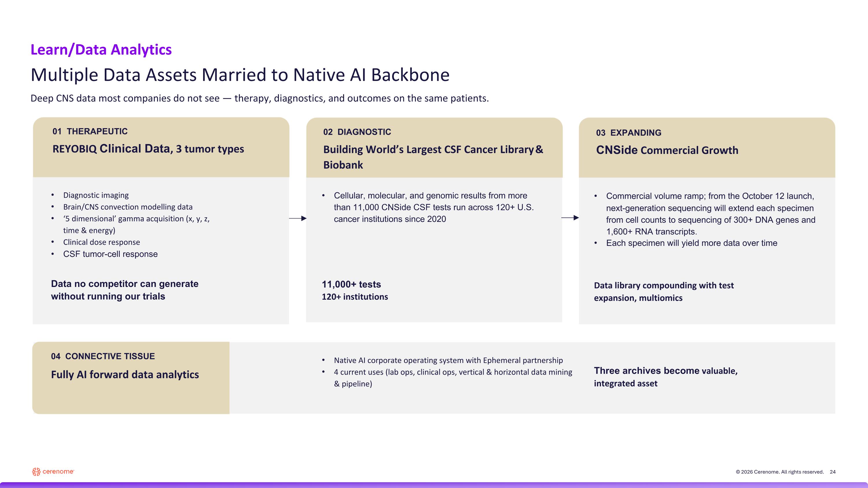Viewport: 868px width, 488px height.
Task: Click arrow between Therapeutic and Diagnostic cards
Action: click(x=298, y=218)
